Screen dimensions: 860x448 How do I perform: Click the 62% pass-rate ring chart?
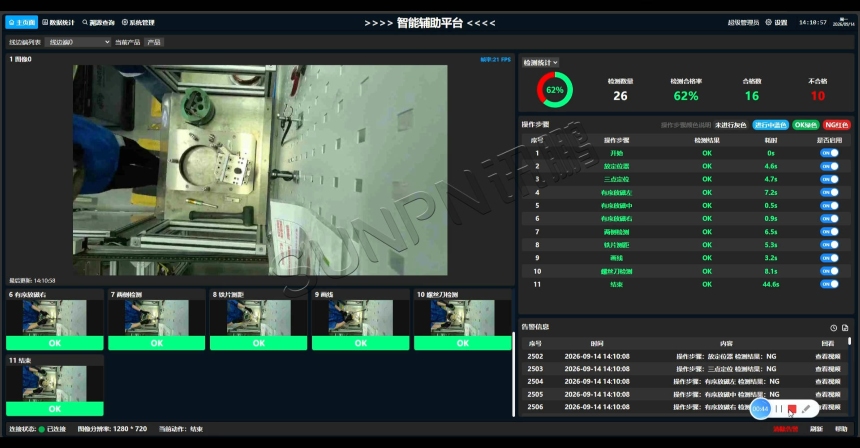pos(555,90)
